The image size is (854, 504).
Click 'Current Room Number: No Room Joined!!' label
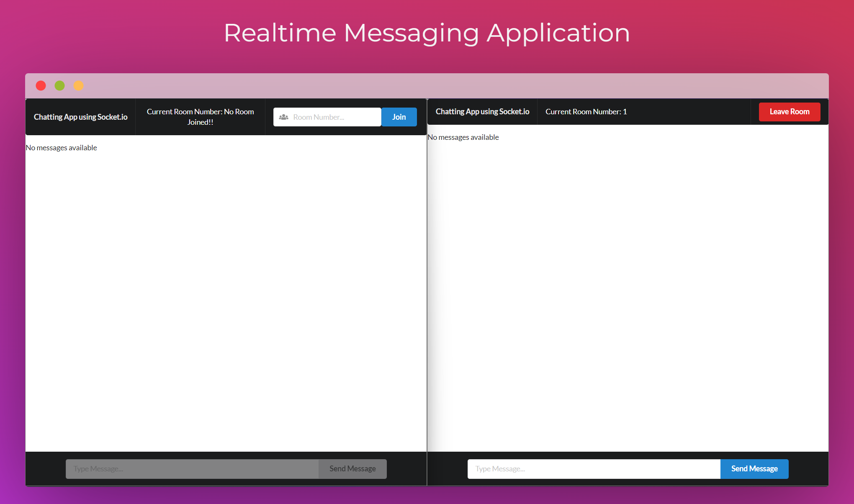coord(200,117)
